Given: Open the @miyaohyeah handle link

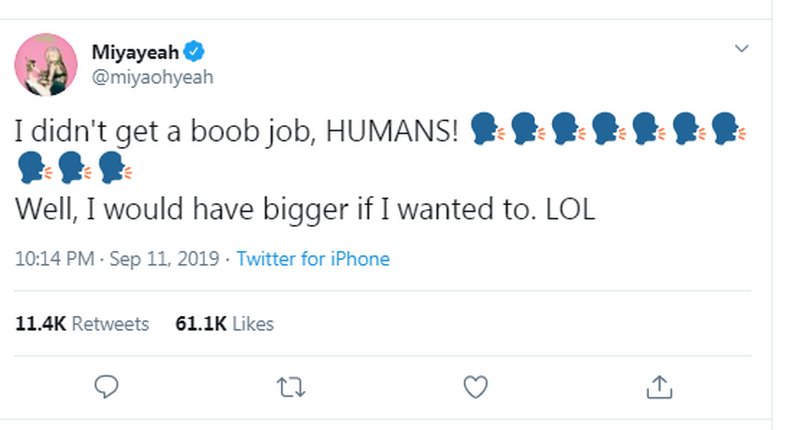Looking at the screenshot, I should click(152, 77).
